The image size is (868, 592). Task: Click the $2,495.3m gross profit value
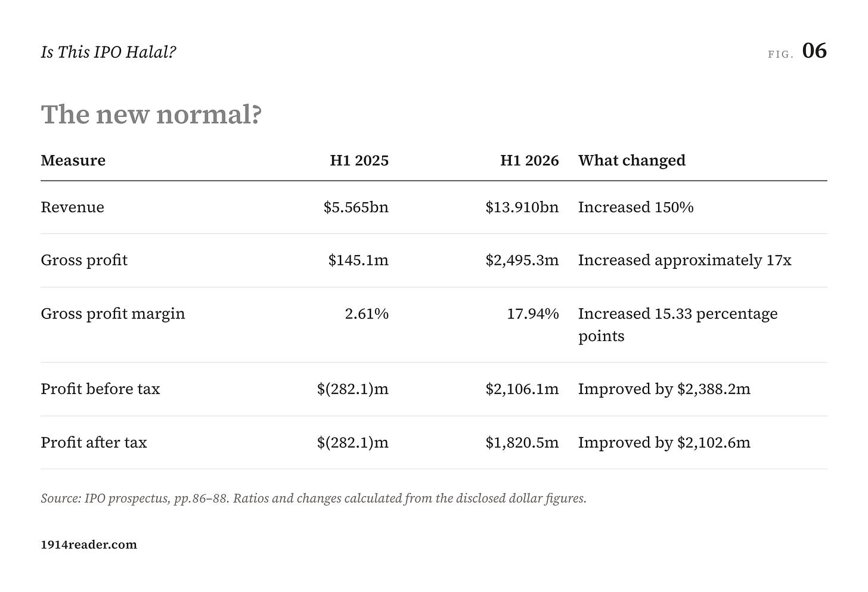coord(522,260)
